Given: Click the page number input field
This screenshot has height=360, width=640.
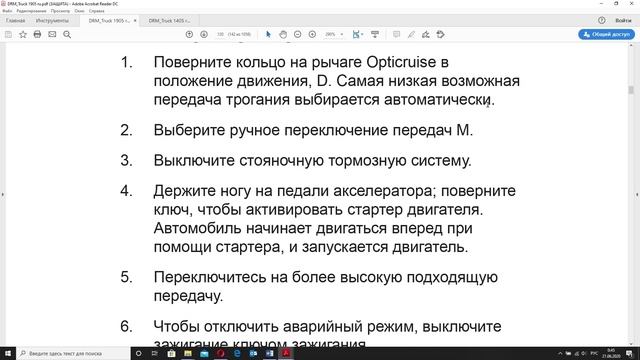Looking at the screenshot, I should [x=220, y=35].
